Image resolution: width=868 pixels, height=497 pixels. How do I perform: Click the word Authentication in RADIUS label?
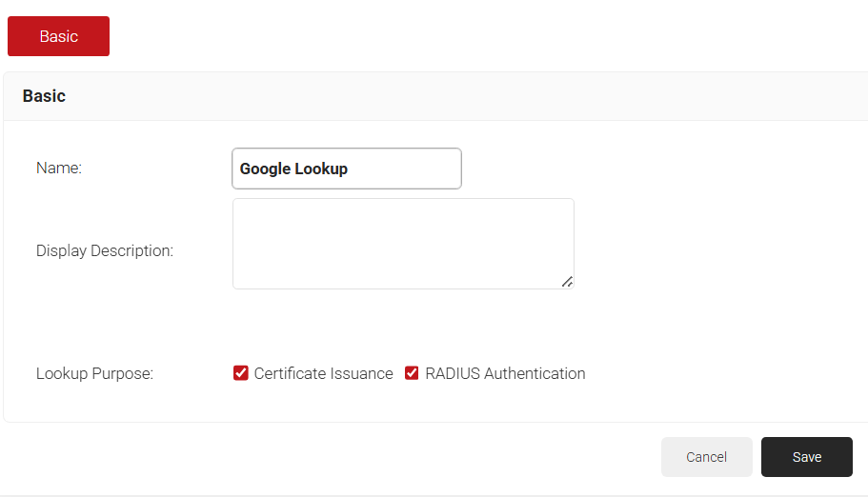click(535, 374)
